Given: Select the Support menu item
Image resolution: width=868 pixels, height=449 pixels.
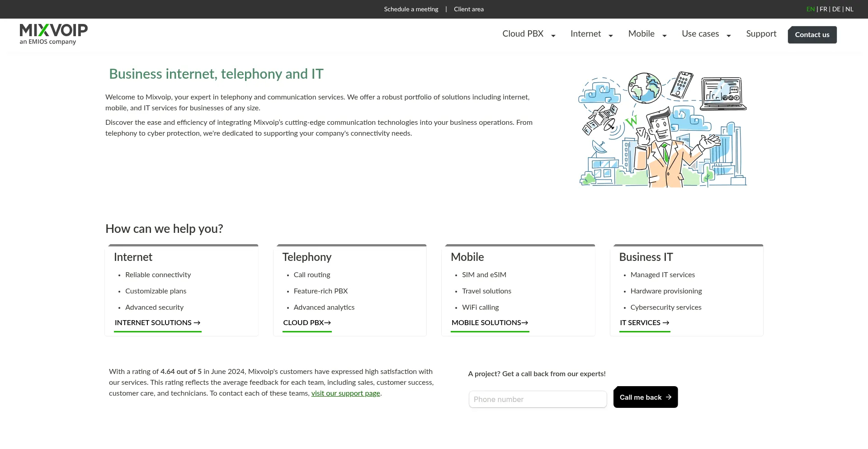Looking at the screenshot, I should pos(761,34).
